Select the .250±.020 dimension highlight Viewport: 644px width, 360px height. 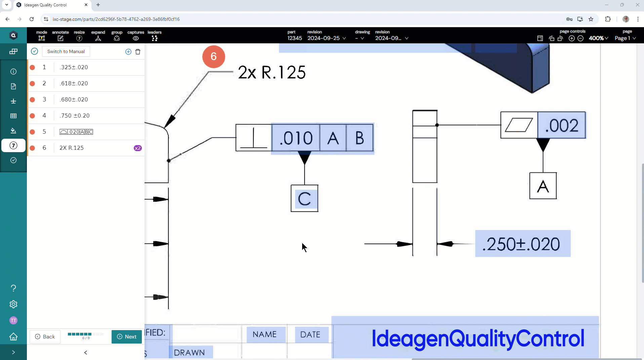[523, 244]
